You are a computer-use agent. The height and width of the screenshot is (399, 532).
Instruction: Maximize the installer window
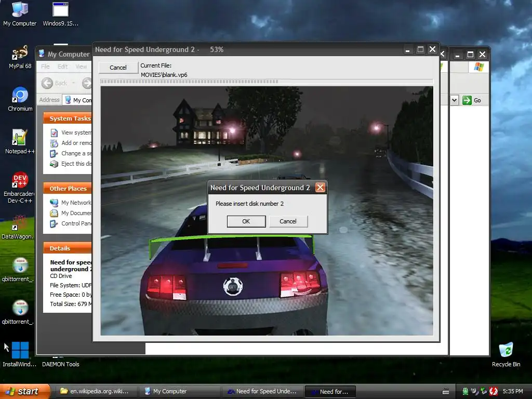(x=420, y=49)
